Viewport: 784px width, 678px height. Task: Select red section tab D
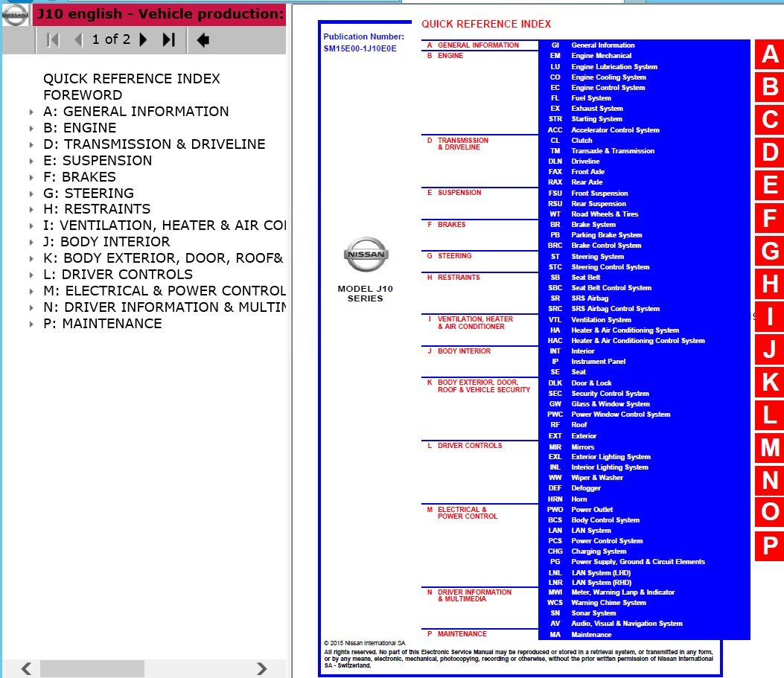click(x=770, y=153)
